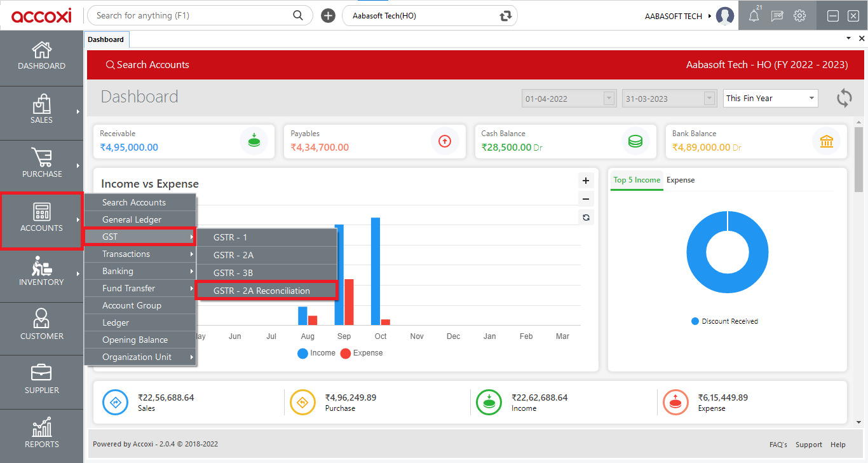This screenshot has width=868, height=463.
Task: Click the Expense summary red icon
Action: pos(676,402)
